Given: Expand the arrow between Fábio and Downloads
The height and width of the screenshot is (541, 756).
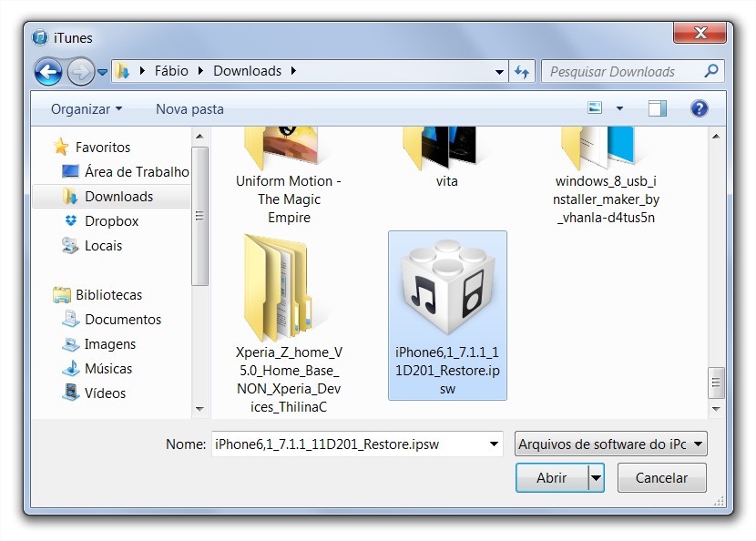Looking at the screenshot, I should pyautogui.click(x=201, y=71).
